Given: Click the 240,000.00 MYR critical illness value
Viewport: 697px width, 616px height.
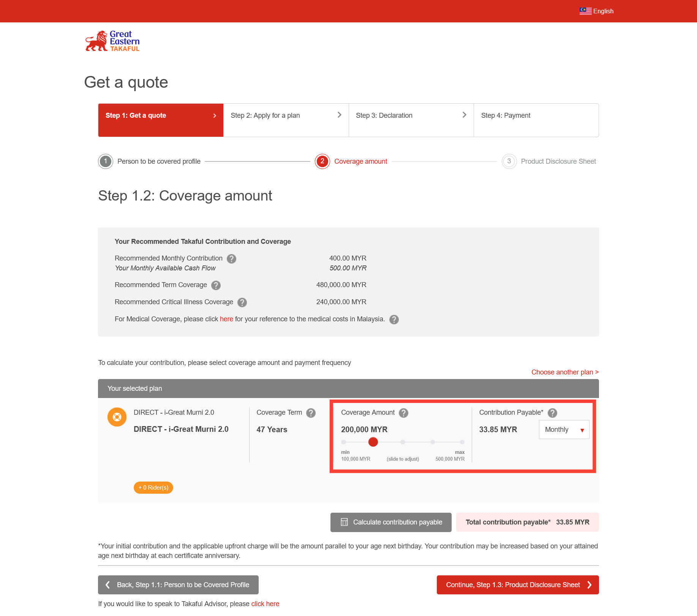Looking at the screenshot, I should (341, 302).
